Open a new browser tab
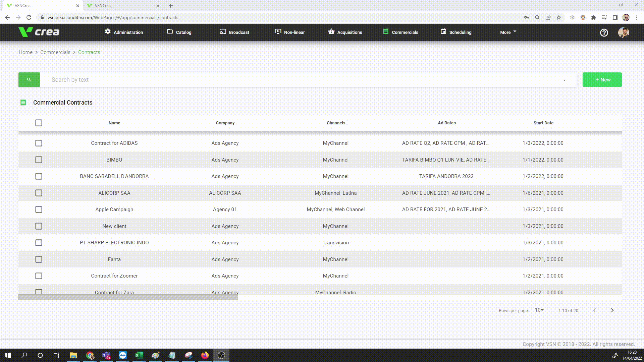 [x=171, y=6]
